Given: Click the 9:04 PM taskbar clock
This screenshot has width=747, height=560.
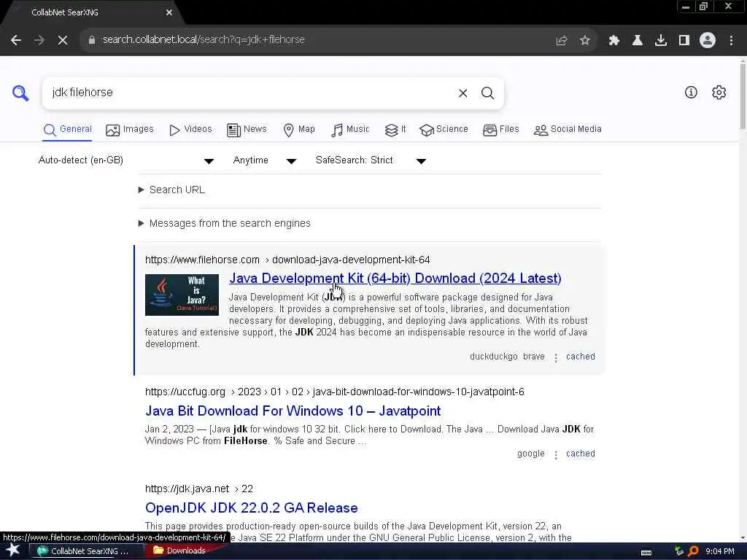Looking at the screenshot, I should (x=719, y=551).
